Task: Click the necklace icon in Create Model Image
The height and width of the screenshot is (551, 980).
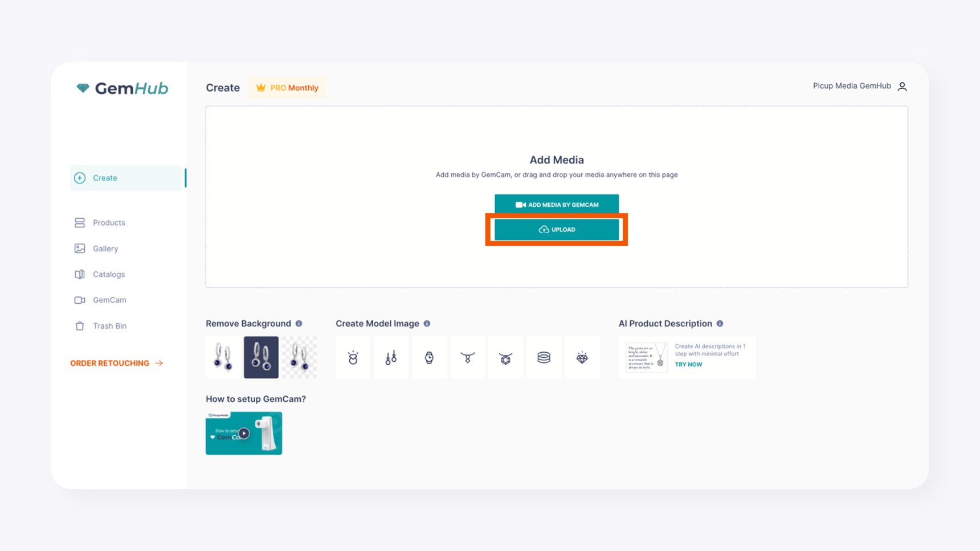Action: [468, 357]
